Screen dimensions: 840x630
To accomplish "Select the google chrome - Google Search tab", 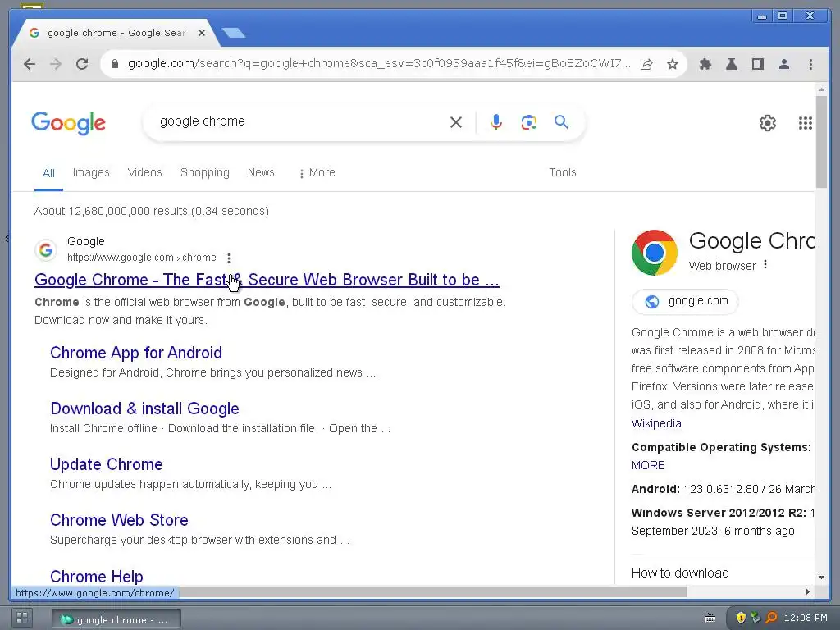I will point(116,33).
